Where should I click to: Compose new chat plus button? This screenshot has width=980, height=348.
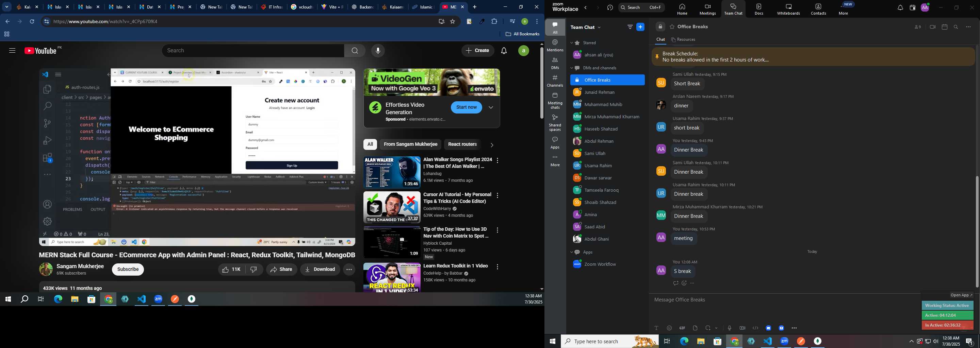coord(640,27)
